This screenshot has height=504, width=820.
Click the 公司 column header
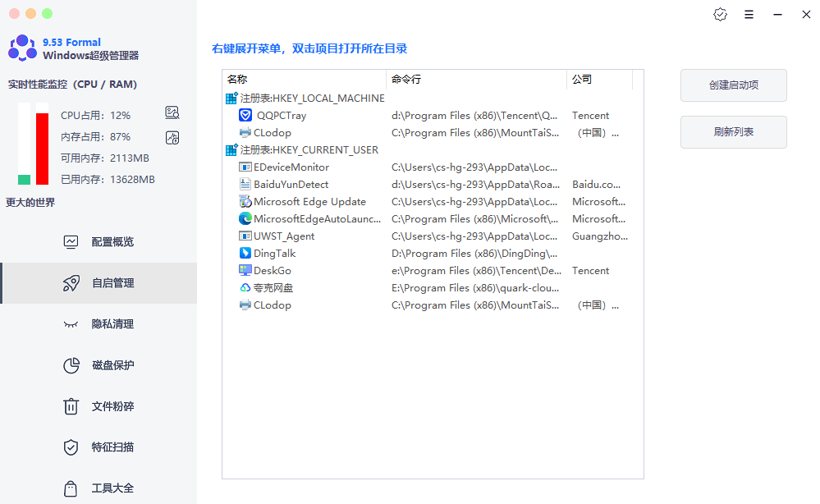(x=599, y=80)
